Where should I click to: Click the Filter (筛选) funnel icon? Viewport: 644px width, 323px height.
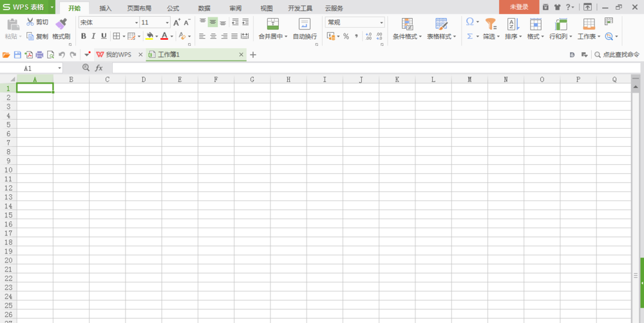tap(491, 24)
